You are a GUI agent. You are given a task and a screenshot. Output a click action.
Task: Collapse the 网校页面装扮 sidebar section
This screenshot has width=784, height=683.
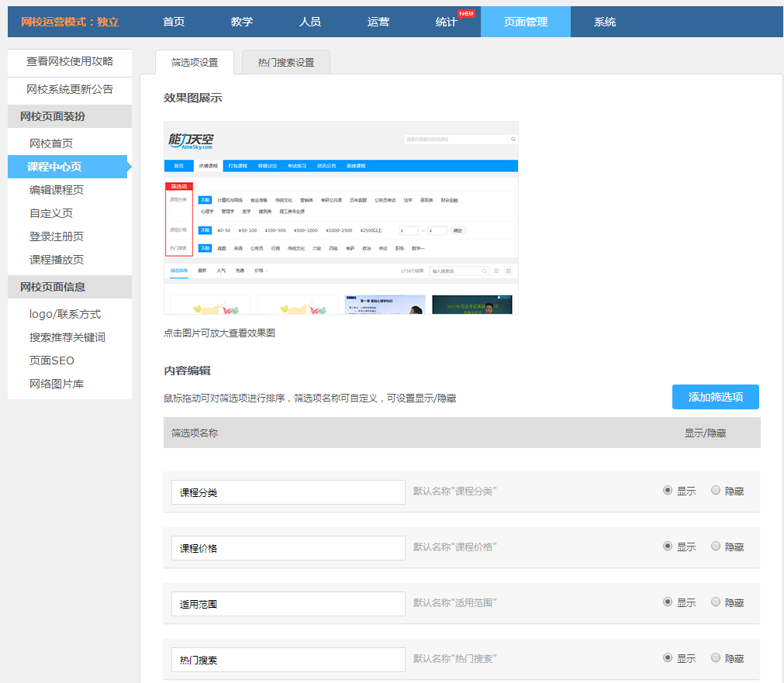tap(53, 116)
